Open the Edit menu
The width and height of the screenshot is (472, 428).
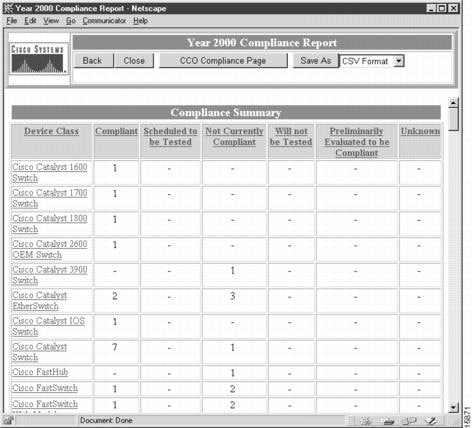tap(30, 21)
